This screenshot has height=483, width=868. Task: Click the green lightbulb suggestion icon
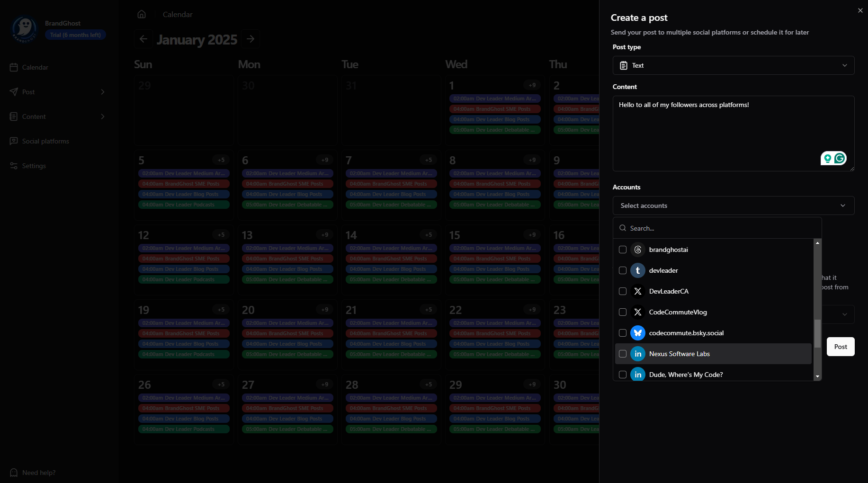(827, 159)
